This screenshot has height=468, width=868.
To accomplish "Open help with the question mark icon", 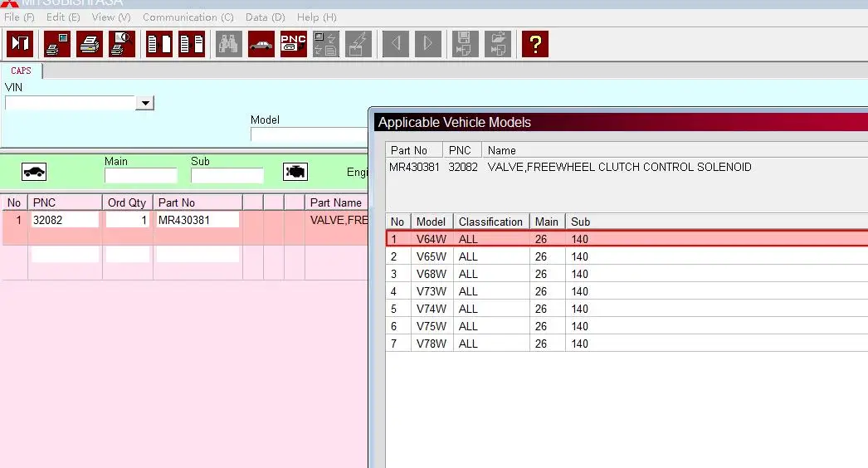I will click(535, 43).
